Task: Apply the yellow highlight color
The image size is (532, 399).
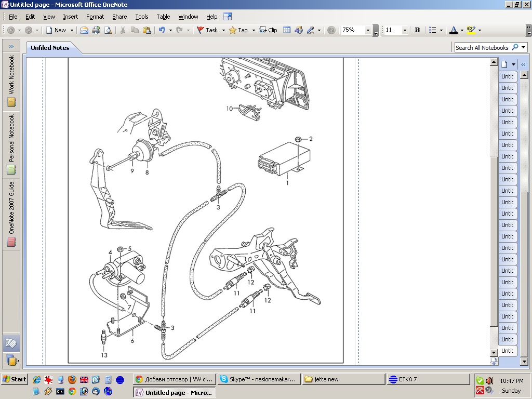Action: click(470, 30)
